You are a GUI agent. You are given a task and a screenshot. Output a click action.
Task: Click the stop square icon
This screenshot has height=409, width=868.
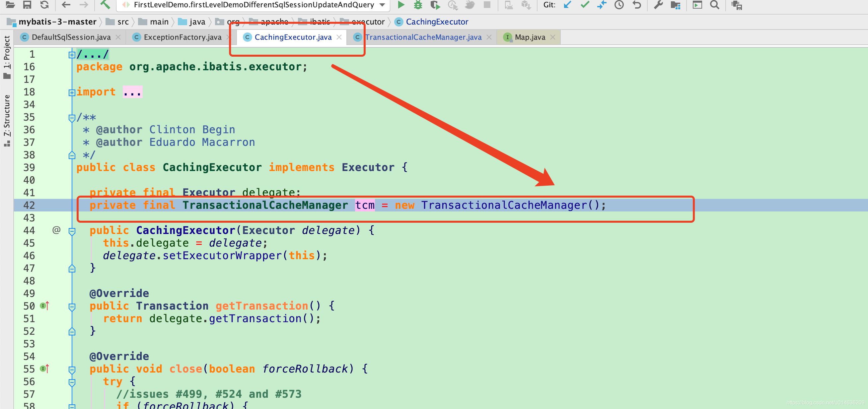(x=487, y=5)
